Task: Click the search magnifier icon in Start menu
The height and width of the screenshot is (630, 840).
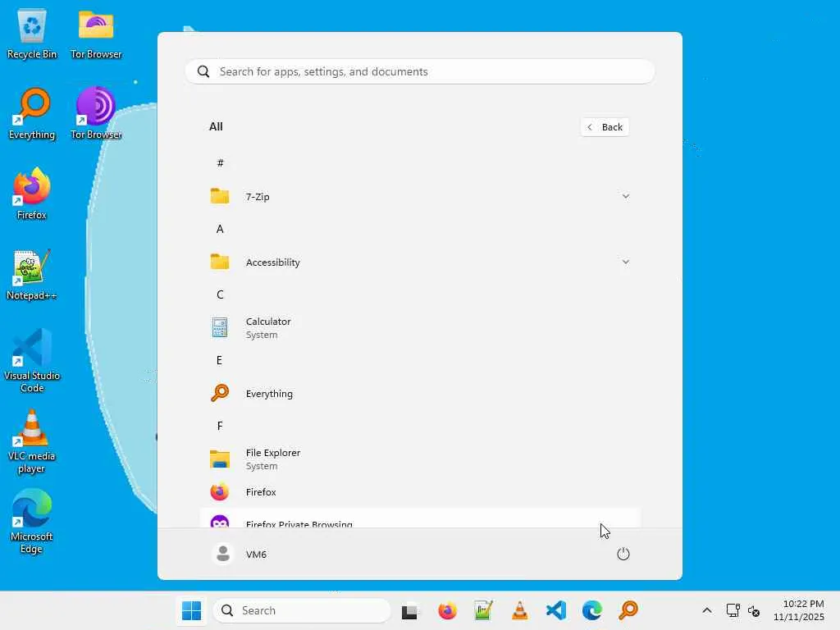Action: [x=203, y=71]
